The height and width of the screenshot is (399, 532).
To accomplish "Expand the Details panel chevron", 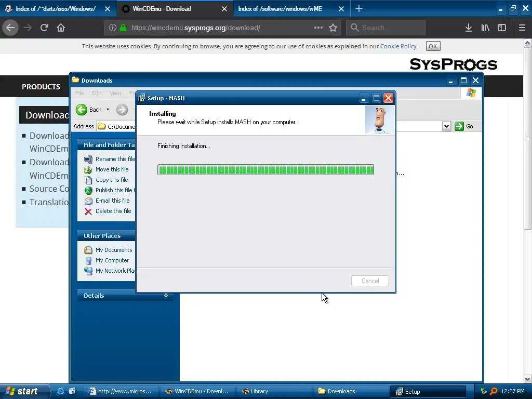I will coord(166,295).
